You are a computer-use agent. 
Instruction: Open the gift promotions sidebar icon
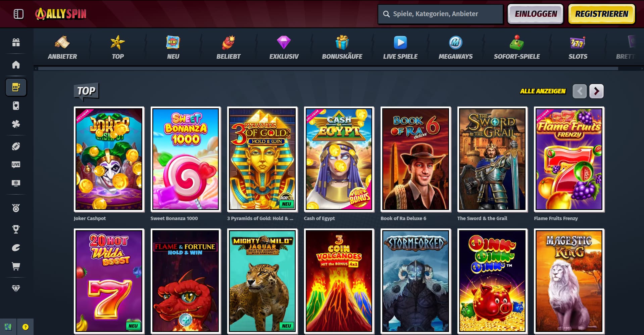pyautogui.click(x=16, y=42)
